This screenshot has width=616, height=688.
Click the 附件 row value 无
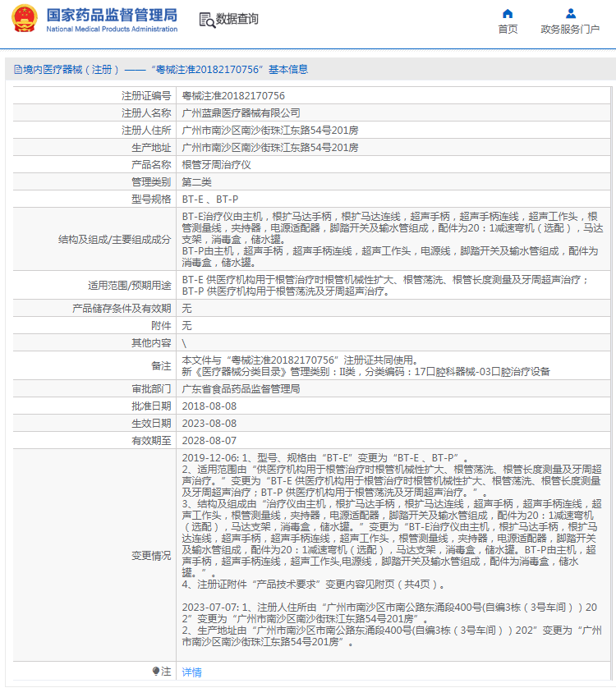pyautogui.click(x=186, y=326)
